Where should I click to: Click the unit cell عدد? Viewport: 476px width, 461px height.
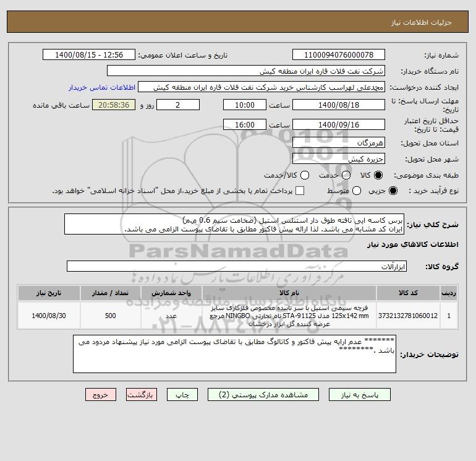coord(171,316)
